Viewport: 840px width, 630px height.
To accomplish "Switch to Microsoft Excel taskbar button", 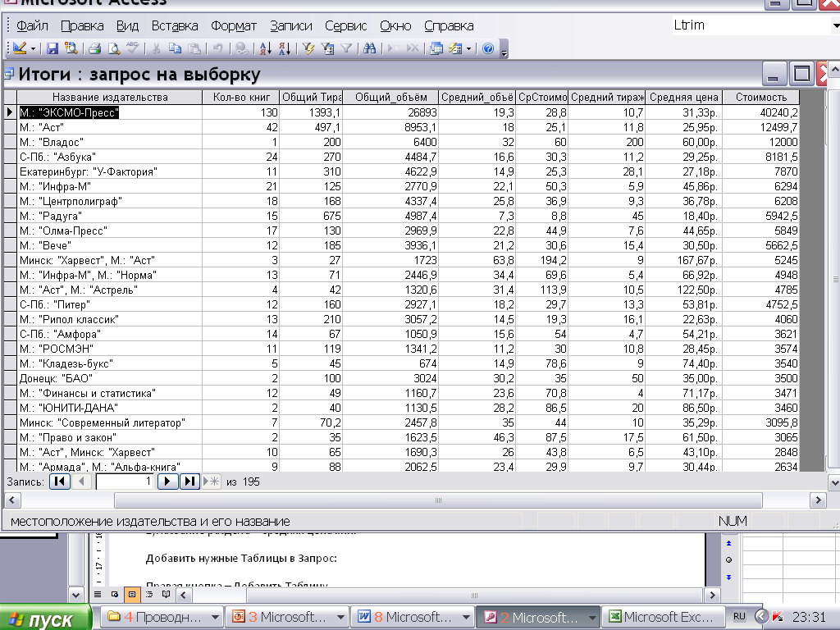I will [663, 617].
